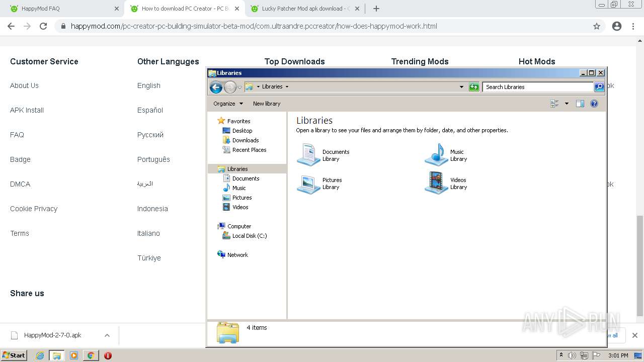Image resolution: width=644 pixels, height=362 pixels.
Task: Click Chrome back button
Action: 11,26
